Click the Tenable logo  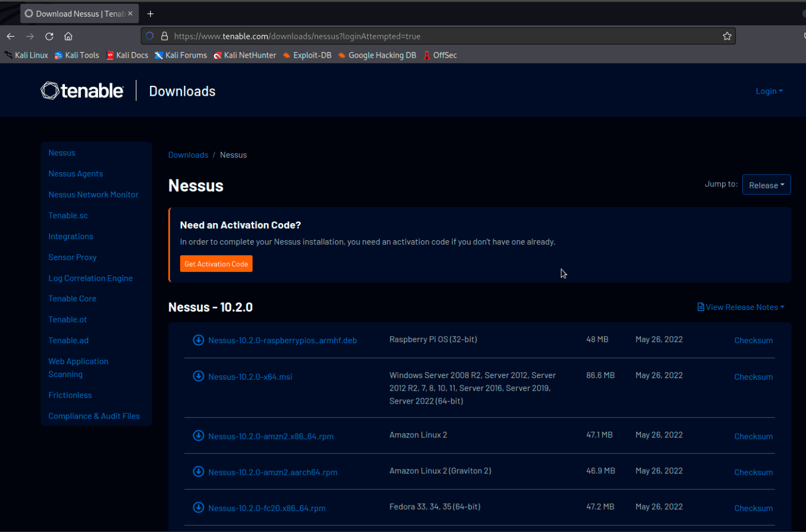[82, 91]
